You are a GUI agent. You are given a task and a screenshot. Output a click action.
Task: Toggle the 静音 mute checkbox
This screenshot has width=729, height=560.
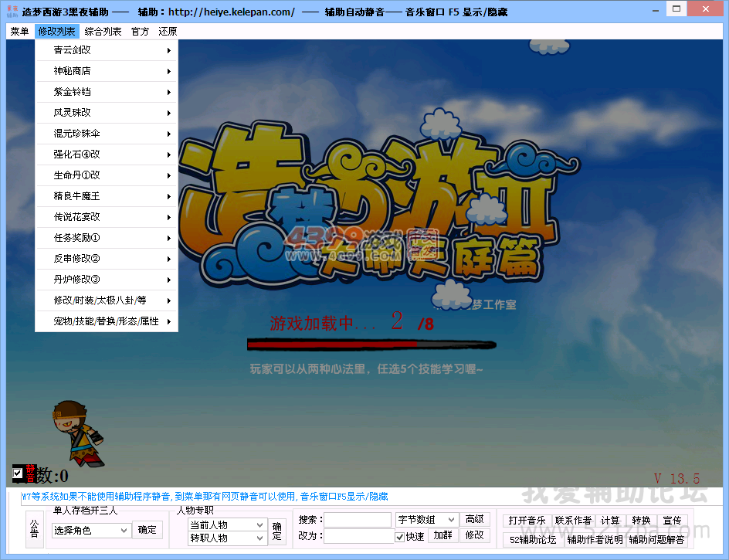[18, 473]
